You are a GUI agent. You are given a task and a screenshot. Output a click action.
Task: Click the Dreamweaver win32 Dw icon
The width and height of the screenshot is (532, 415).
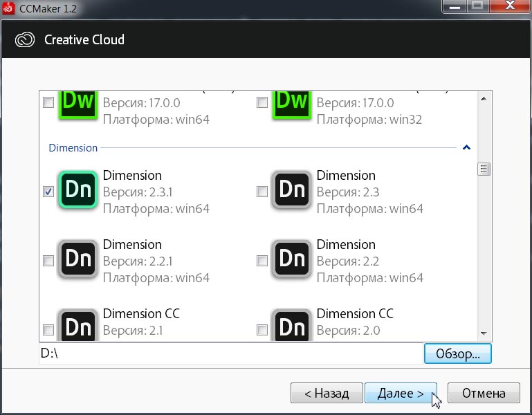pos(292,105)
